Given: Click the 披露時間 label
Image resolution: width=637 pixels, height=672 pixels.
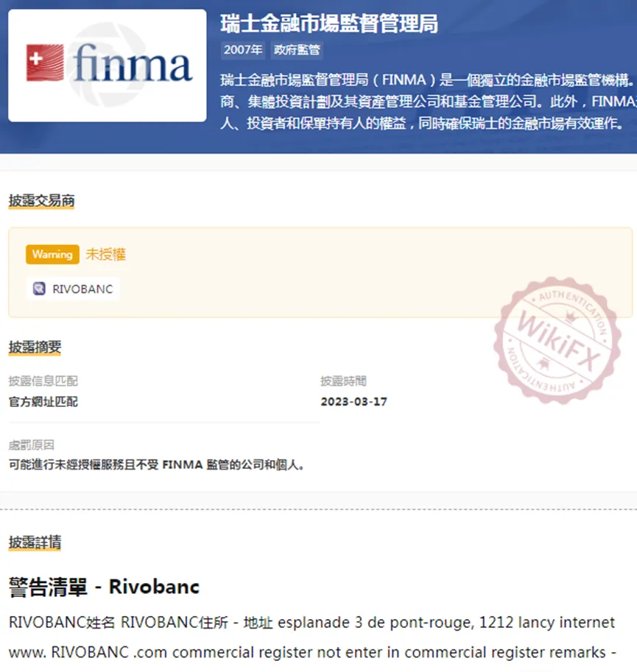Looking at the screenshot, I should coord(343,381).
